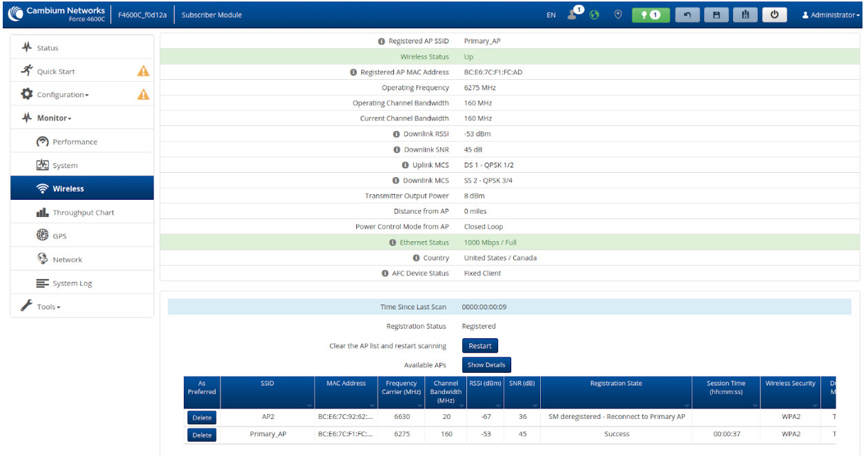Go to the System Log page

tap(72, 284)
